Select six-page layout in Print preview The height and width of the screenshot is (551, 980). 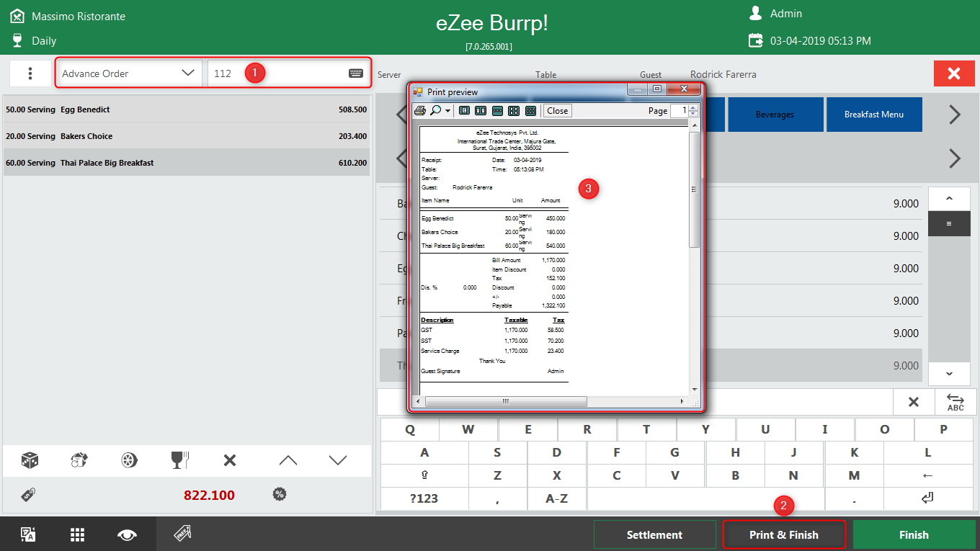[530, 110]
